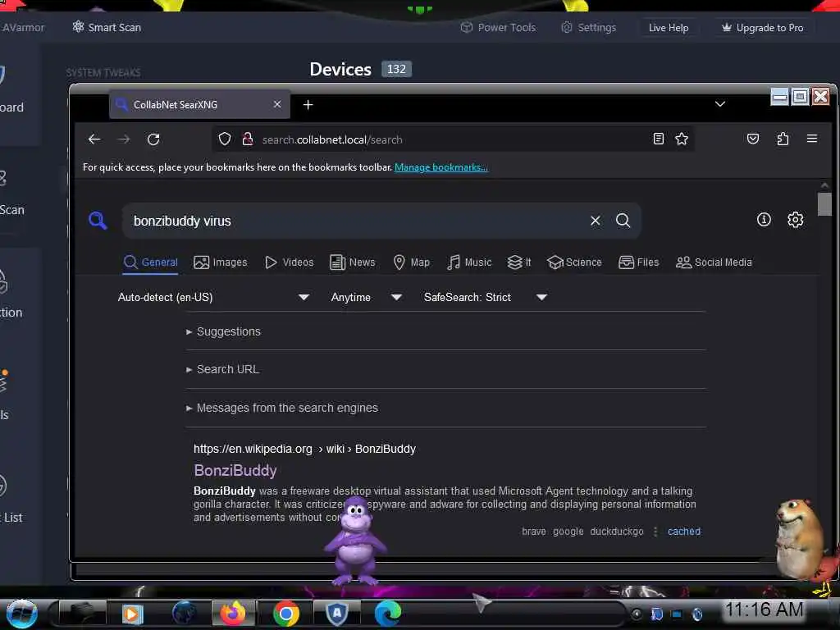The width and height of the screenshot is (840, 630).
Task: Select the General search tab
Action: tap(151, 262)
